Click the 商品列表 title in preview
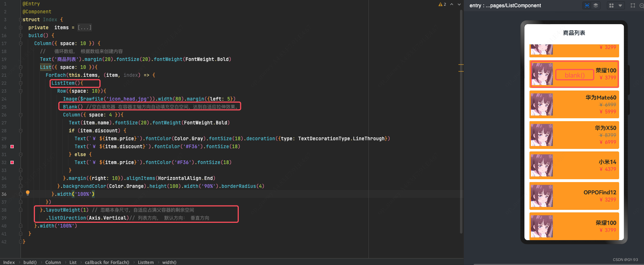This screenshot has width=644, height=265. click(x=574, y=33)
